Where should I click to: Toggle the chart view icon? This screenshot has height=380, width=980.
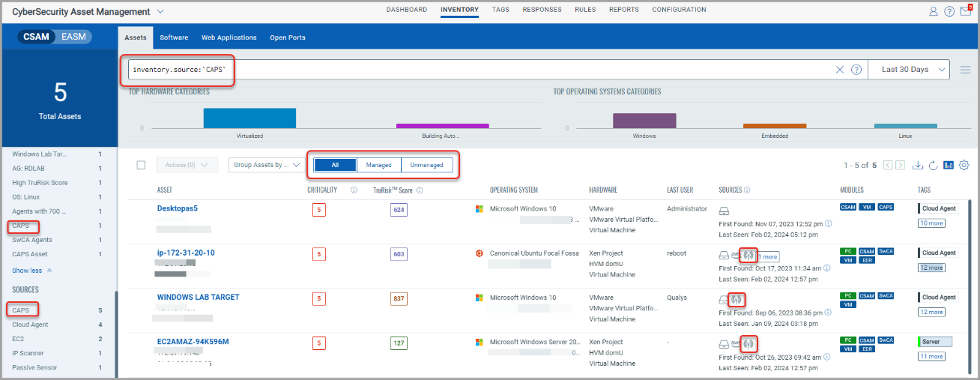tap(949, 165)
